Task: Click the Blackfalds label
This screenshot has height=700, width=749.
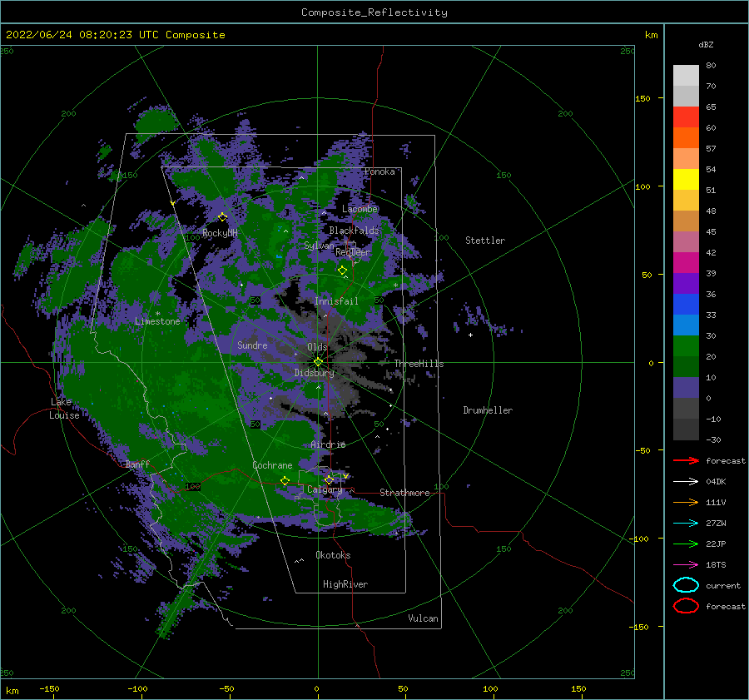Action: [354, 231]
